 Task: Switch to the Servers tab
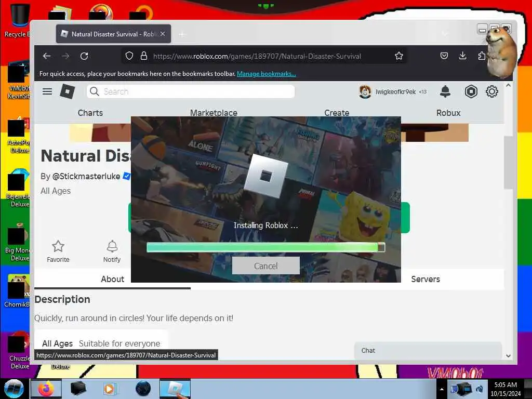click(x=425, y=279)
